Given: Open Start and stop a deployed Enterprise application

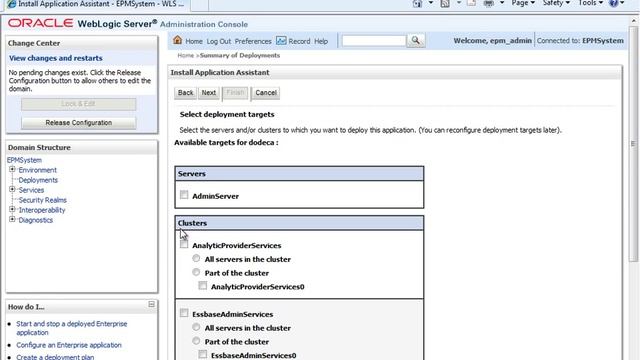Looking at the screenshot, I should 71,328.
